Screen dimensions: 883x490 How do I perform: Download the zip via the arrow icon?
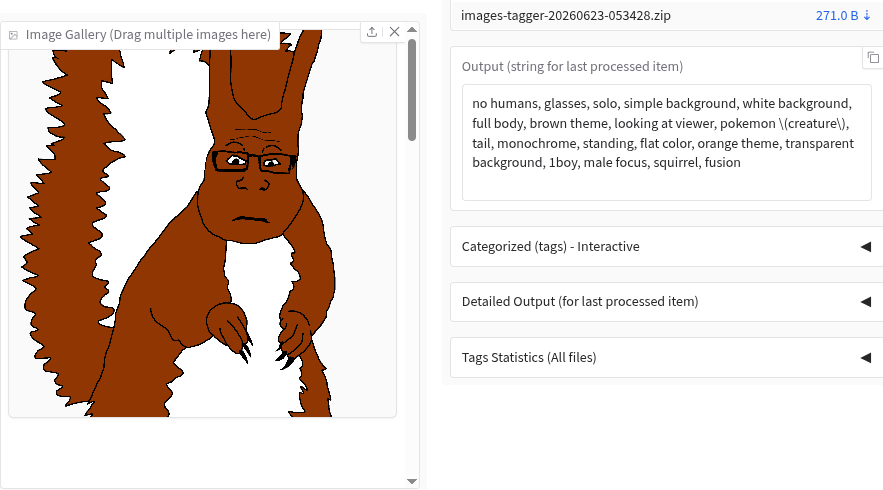(867, 16)
